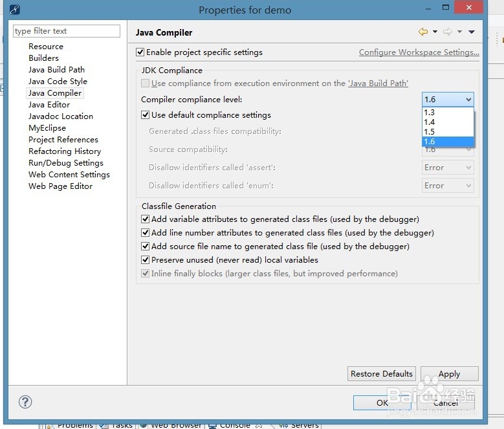Choose 1.5 in compliance level list
The height and width of the screenshot is (429, 504).
pos(448,132)
